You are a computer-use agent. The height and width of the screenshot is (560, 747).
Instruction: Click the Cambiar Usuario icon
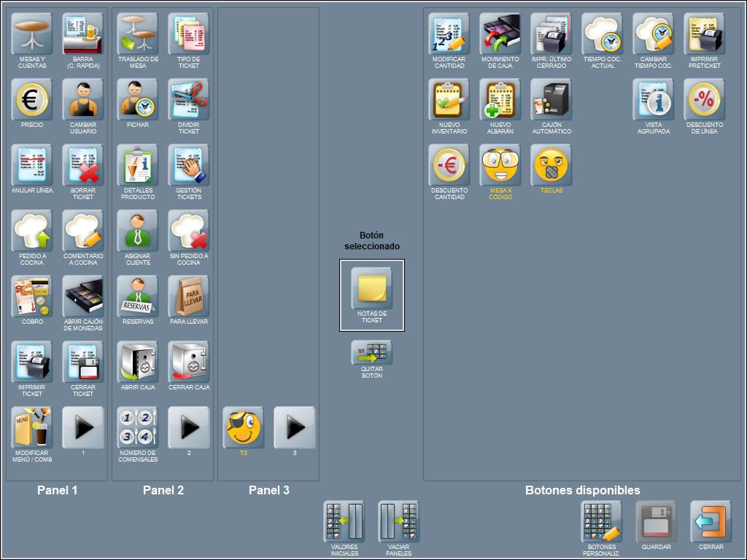(x=83, y=99)
